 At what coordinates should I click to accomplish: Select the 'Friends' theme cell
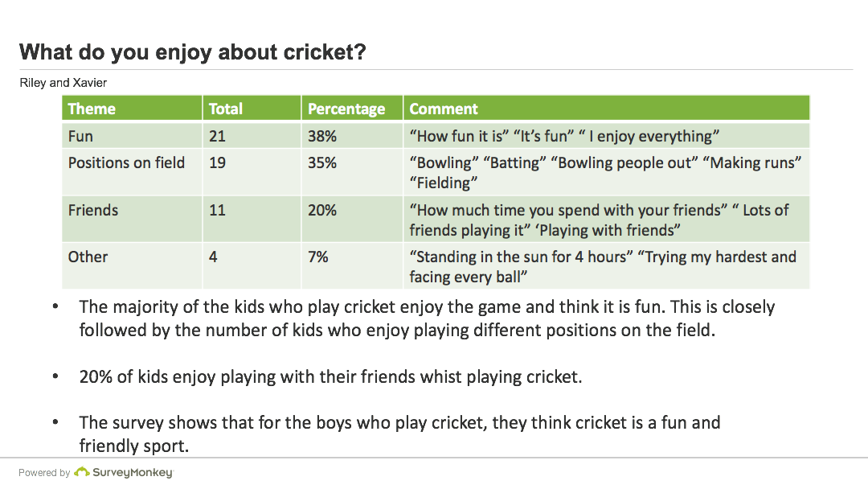tap(93, 210)
